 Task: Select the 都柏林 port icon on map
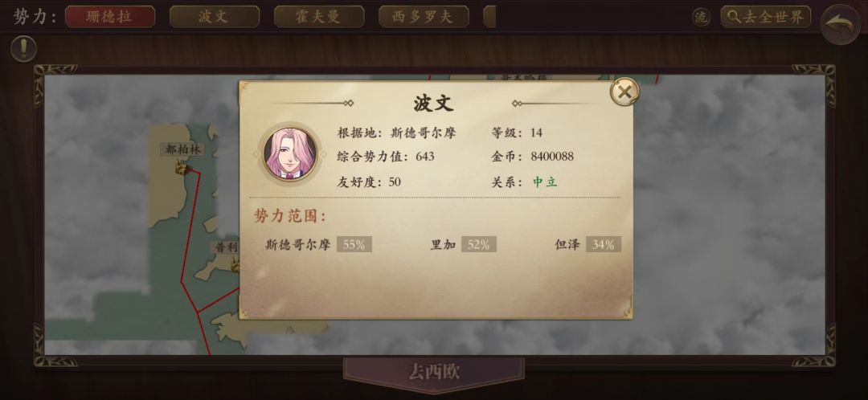182,166
